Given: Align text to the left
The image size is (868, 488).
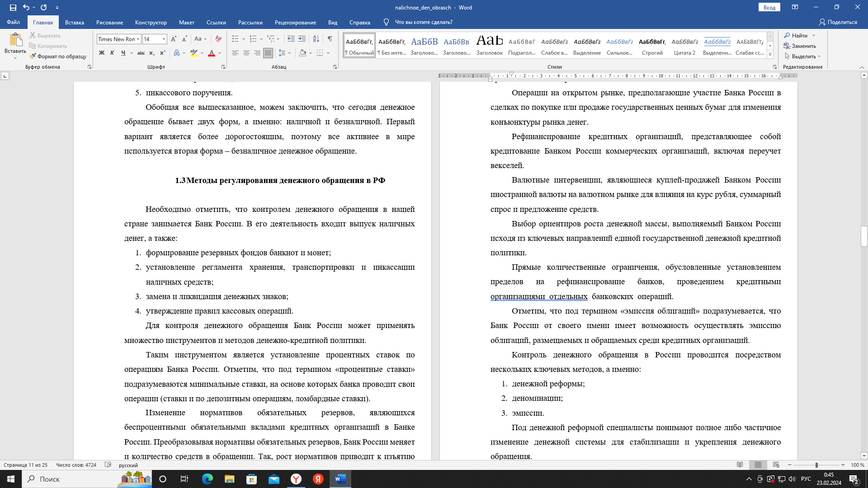Looking at the screenshot, I should tap(236, 53).
